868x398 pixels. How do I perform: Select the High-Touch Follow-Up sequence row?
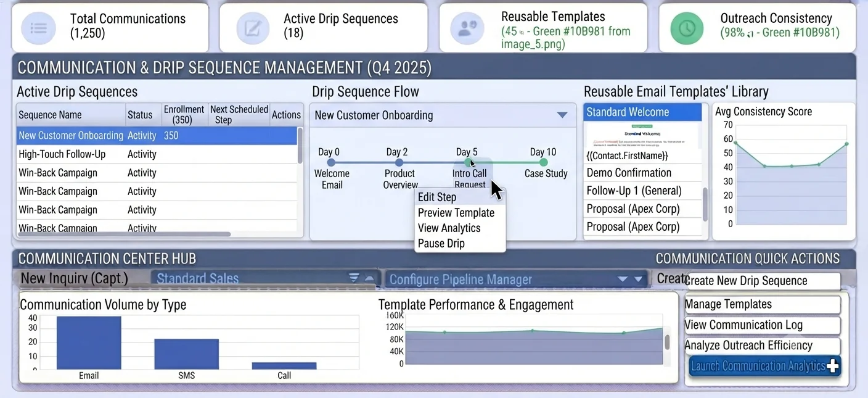[157, 154]
